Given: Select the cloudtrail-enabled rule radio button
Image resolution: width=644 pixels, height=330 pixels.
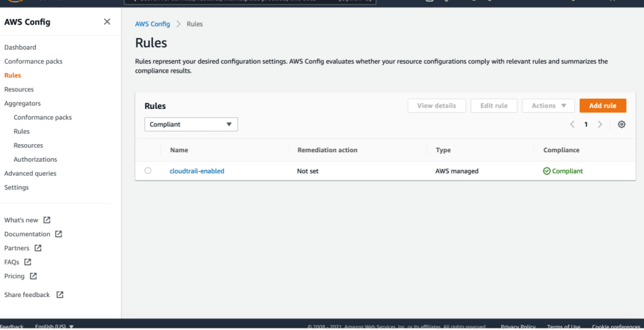Looking at the screenshot, I should click(148, 170).
